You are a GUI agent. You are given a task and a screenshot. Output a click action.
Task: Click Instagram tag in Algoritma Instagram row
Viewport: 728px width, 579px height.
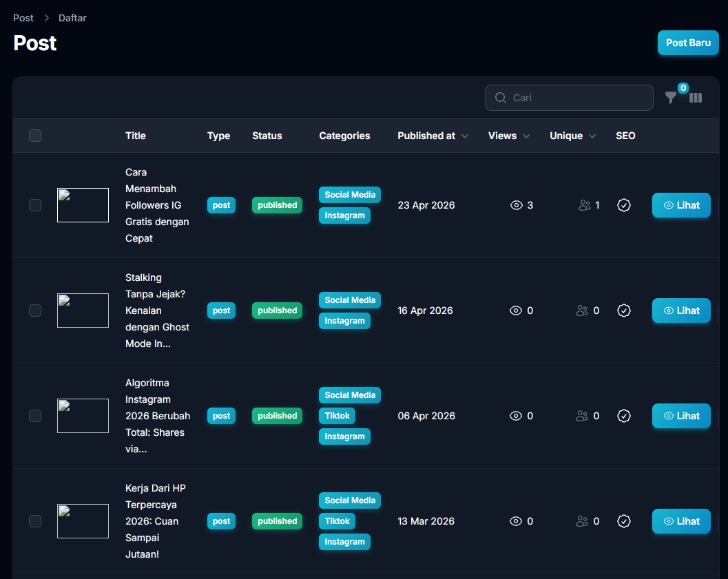(344, 436)
